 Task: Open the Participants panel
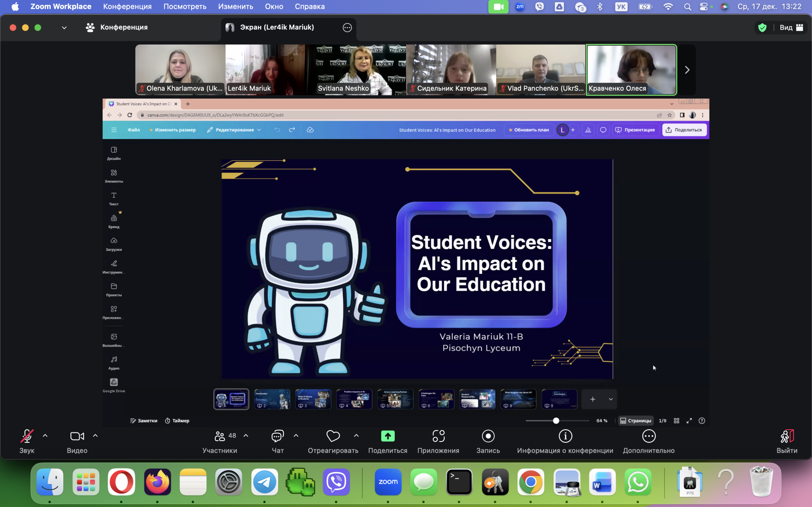pos(220,436)
